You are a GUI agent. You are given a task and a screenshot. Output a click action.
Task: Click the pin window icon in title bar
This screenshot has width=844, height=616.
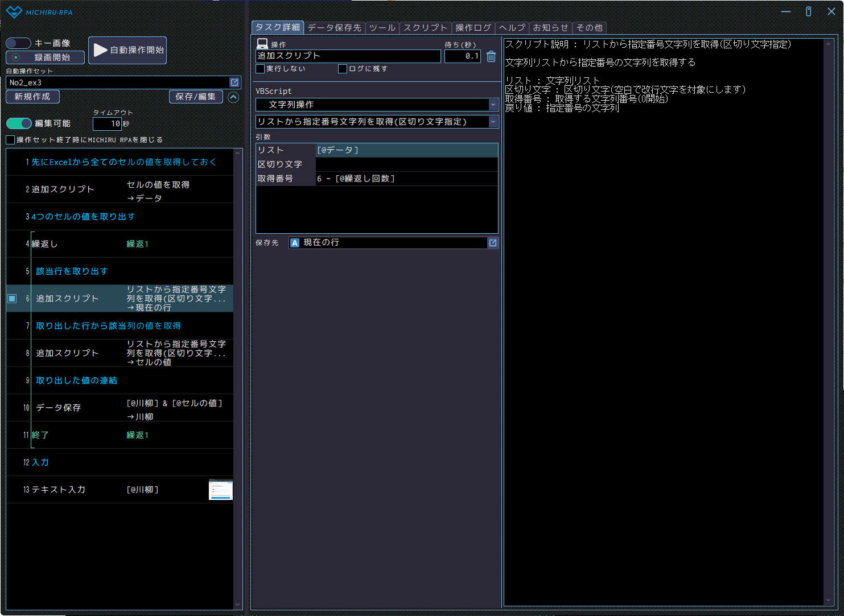pyautogui.click(x=808, y=11)
